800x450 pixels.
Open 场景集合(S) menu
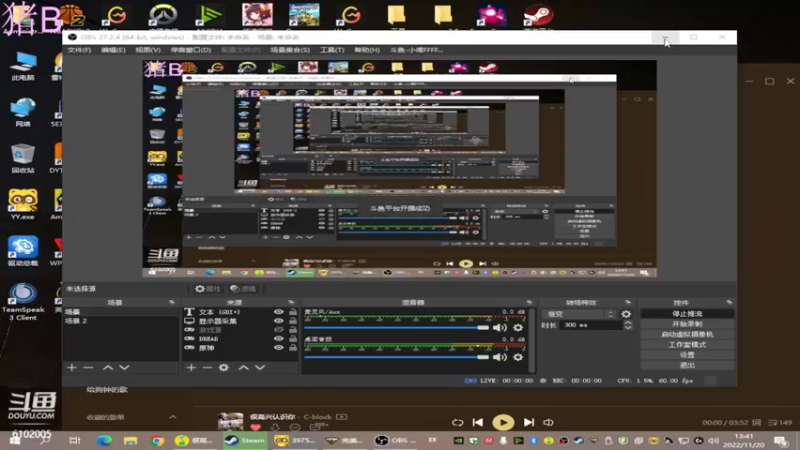[x=290, y=50]
